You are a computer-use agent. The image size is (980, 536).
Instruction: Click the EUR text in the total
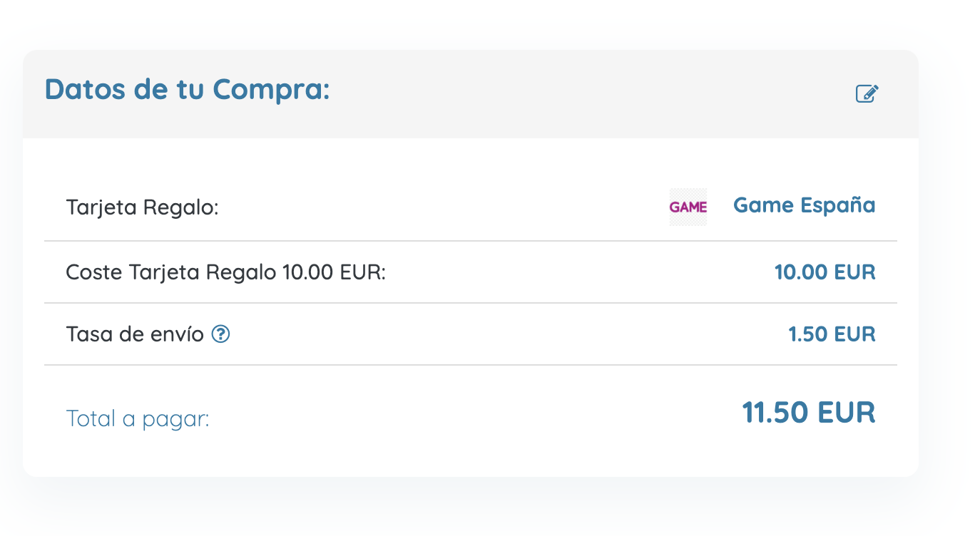846,413
